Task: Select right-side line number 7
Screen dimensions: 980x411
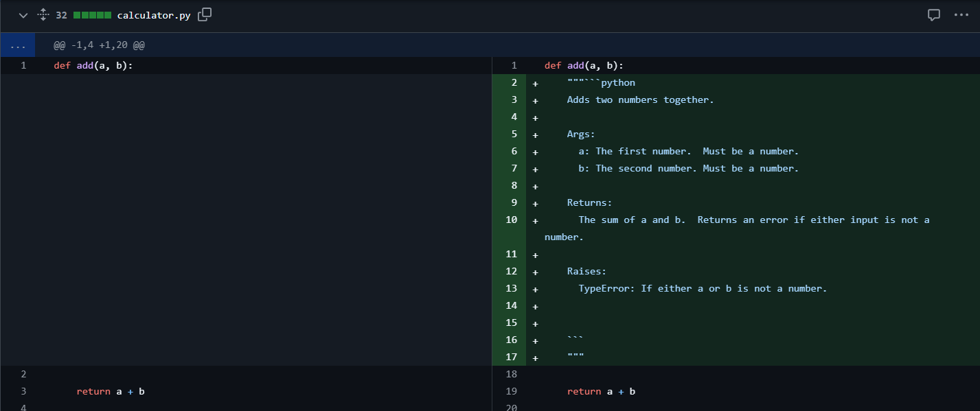Action: [513, 169]
